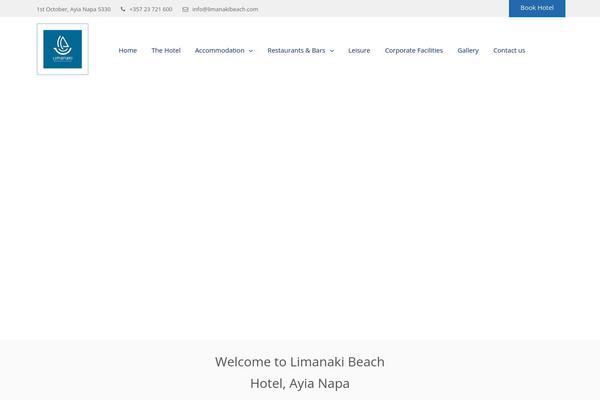Expand the Restaurants & Bars chevron
The width and height of the screenshot is (600, 400).
tap(332, 51)
